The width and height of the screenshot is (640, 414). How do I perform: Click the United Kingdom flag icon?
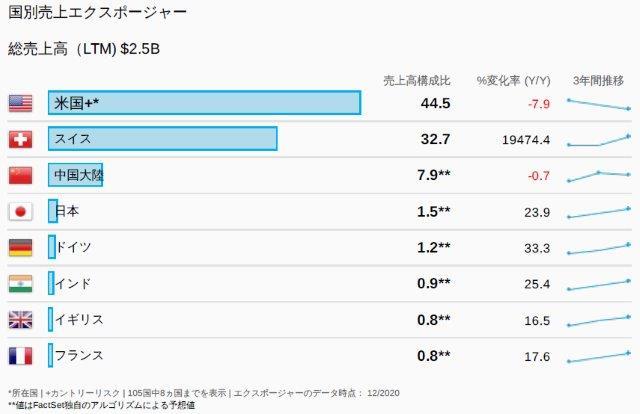[20, 319]
